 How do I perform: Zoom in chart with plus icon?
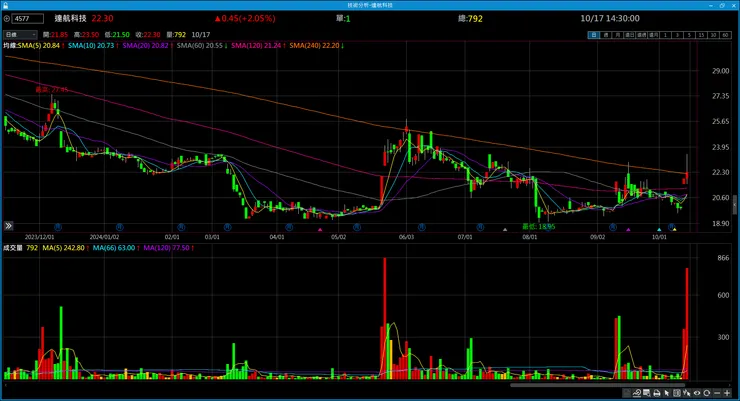click(727, 393)
